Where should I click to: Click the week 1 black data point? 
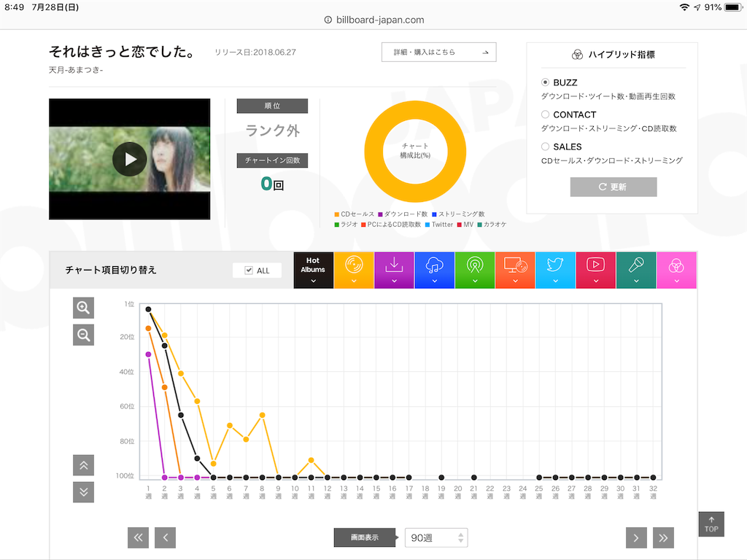148,309
